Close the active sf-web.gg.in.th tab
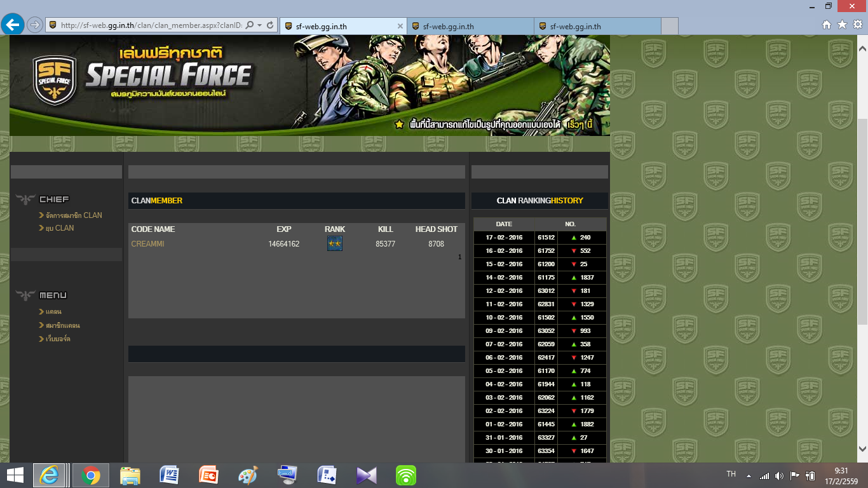The height and width of the screenshot is (488, 868). coord(400,26)
